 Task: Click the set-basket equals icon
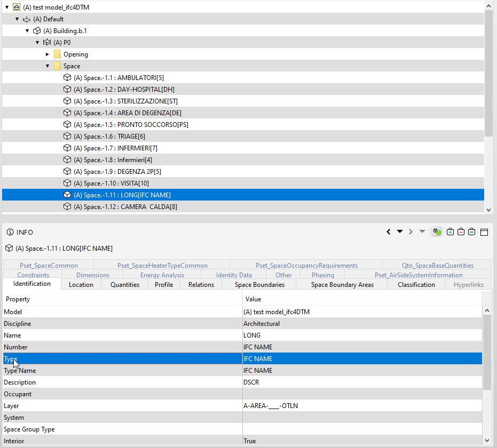(x=472, y=232)
